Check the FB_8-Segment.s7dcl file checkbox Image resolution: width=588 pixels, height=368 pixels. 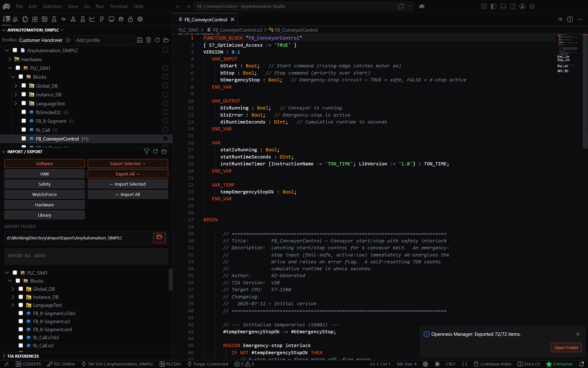pyautogui.click(x=21, y=313)
